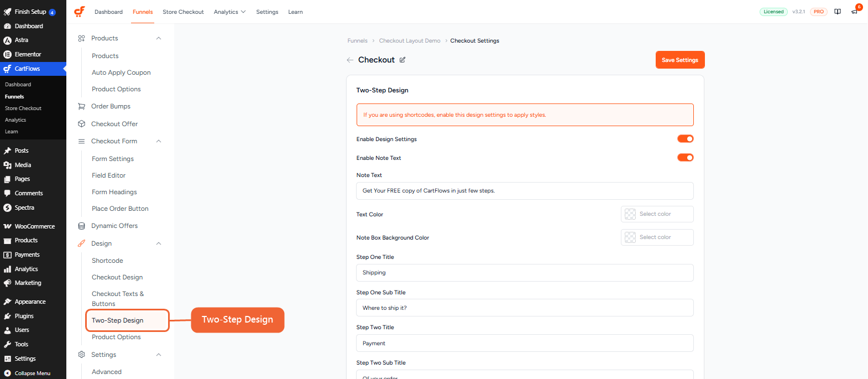Viewport: 868px width, 379px height.
Task: Click the WooCommerce icon in sidebar
Action: [7, 226]
